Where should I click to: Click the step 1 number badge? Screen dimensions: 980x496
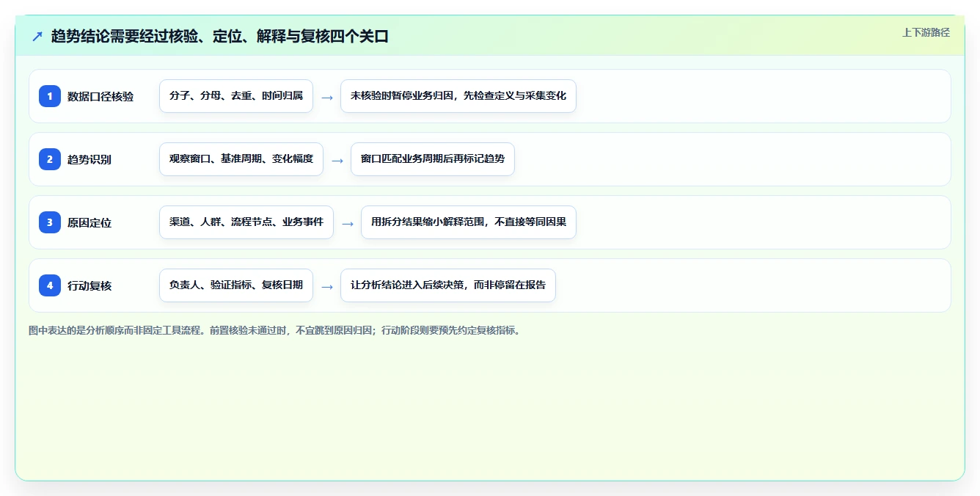click(x=50, y=96)
